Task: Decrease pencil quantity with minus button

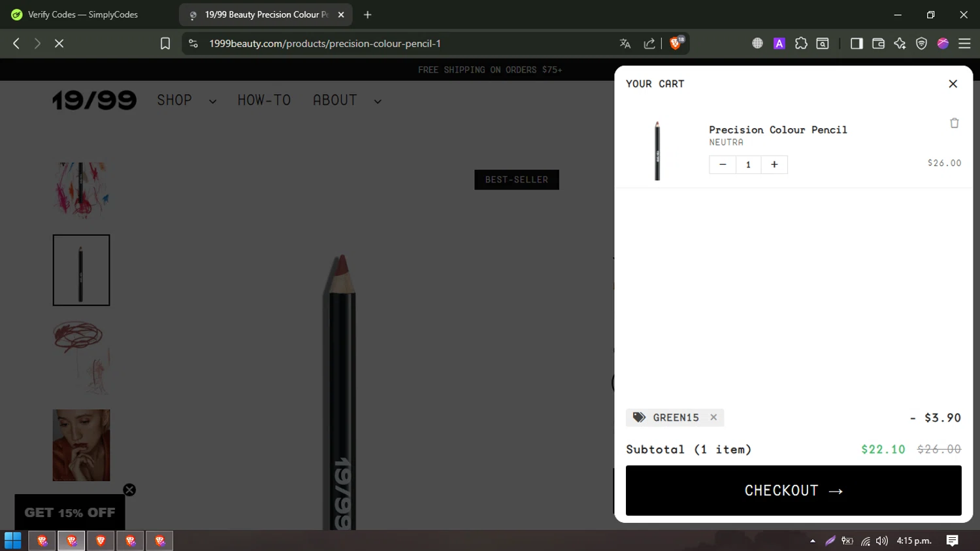Action: tap(723, 165)
